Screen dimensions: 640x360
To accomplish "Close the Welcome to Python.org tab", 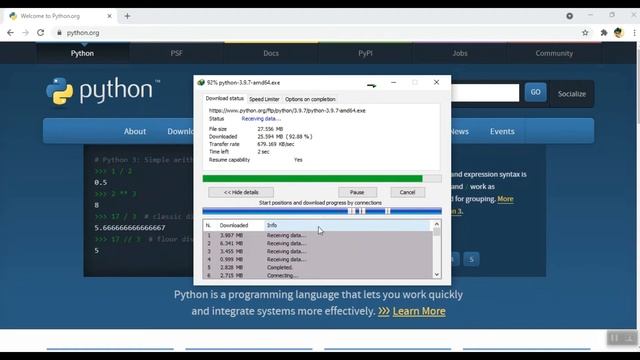I will click(109, 16).
